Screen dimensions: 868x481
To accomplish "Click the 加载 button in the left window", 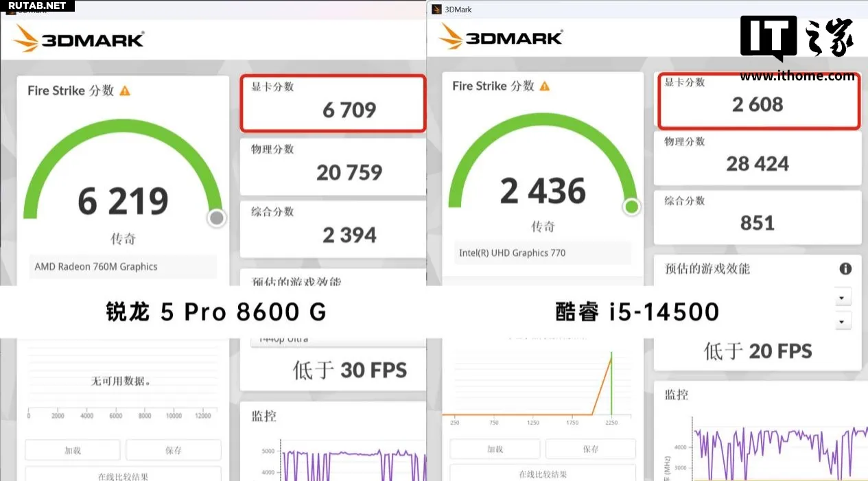I will 73,450.
